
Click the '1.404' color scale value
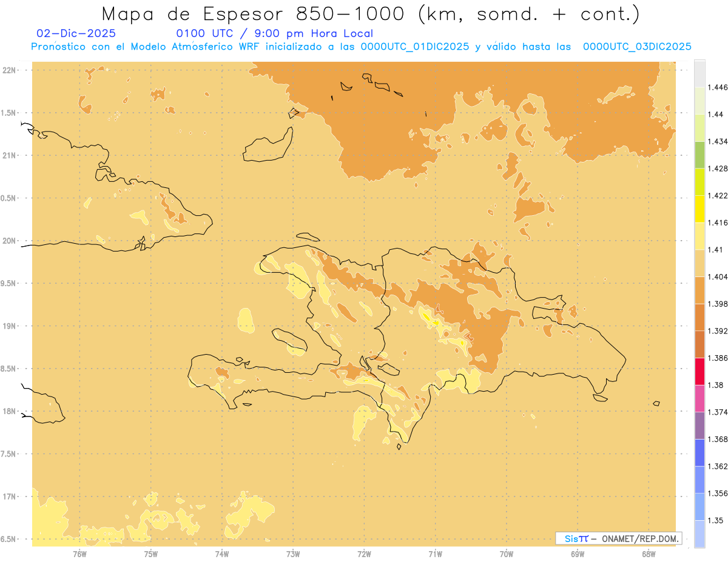(718, 277)
